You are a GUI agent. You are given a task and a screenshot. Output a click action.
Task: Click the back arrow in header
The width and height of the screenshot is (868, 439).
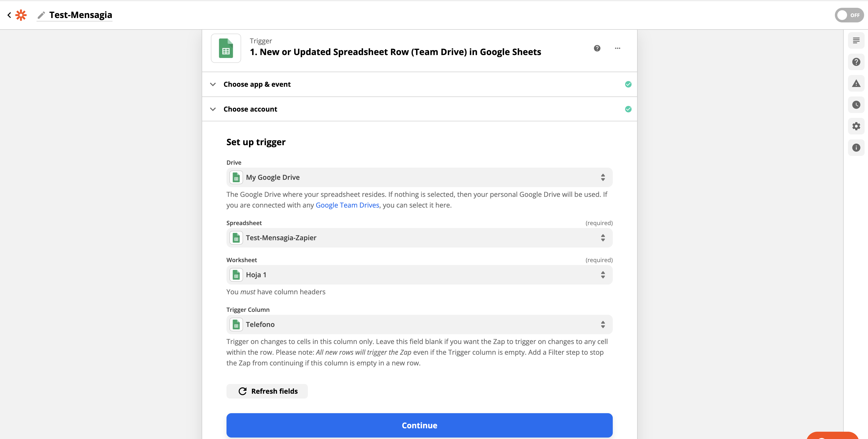(x=9, y=15)
